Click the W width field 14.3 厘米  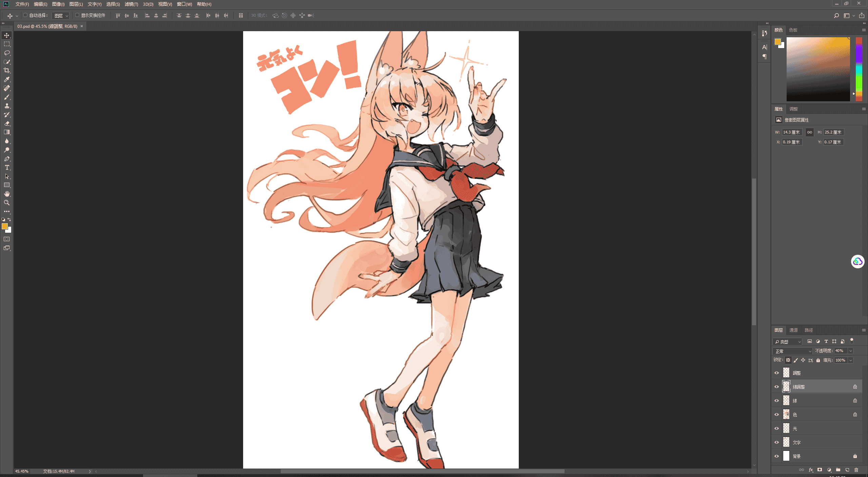click(792, 132)
